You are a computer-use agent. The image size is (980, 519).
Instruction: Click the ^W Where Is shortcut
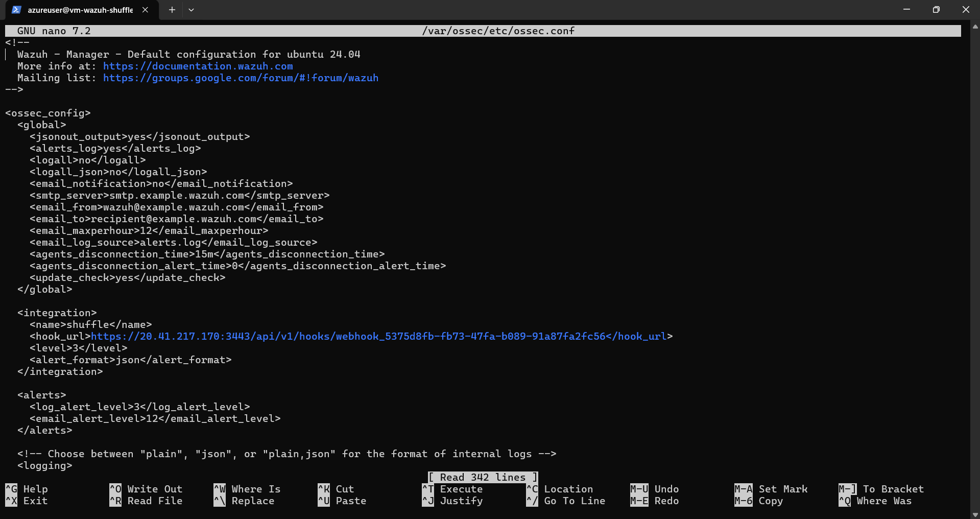pyautogui.click(x=247, y=489)
